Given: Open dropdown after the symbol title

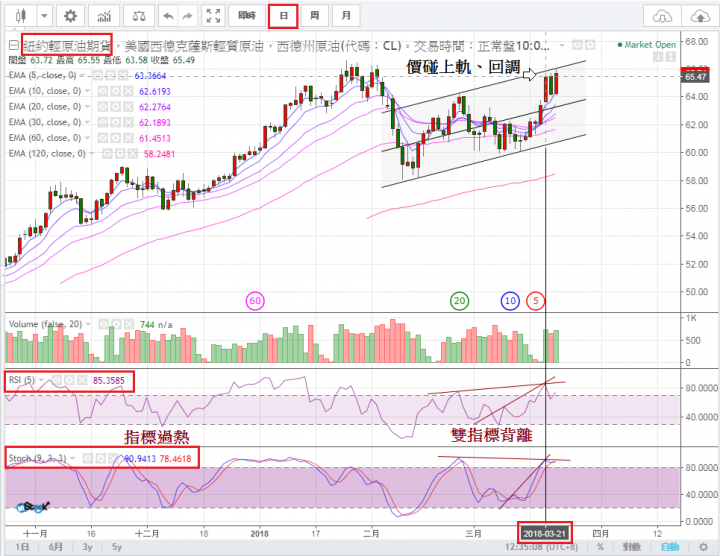Looking at the screenshot, I should coord(561,45).
